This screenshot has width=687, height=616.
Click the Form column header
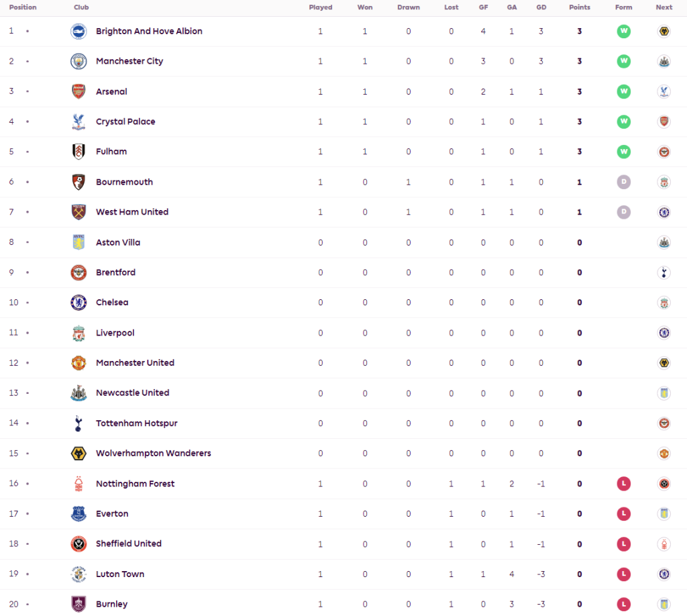tap(623, 7)
